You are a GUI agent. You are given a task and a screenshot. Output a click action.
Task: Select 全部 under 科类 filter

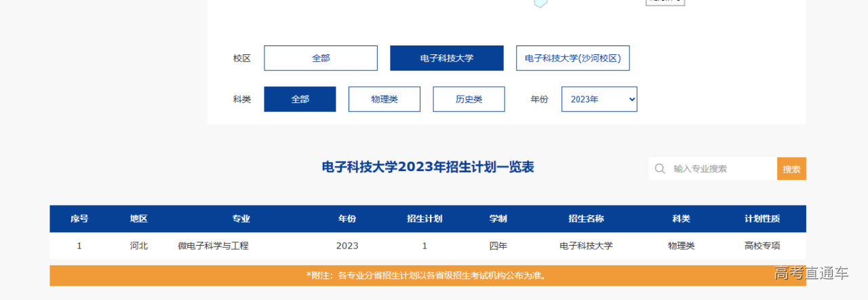(x=300, y=99)
